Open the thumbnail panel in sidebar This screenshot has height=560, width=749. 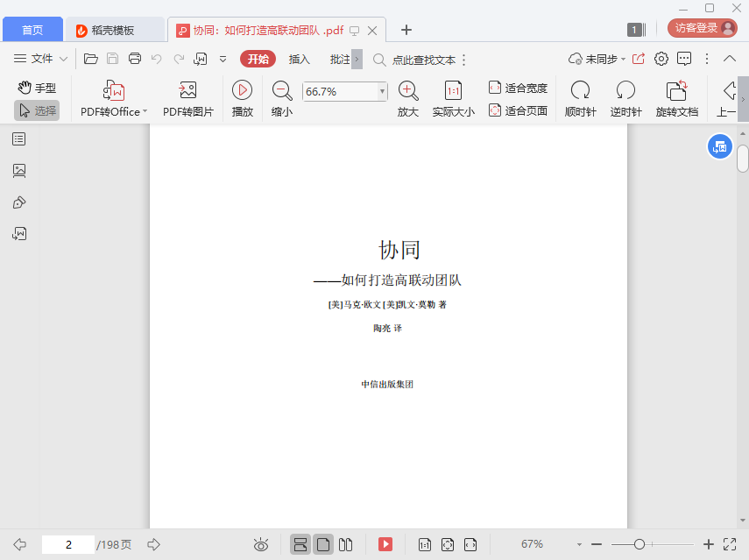tap(19, 171)
